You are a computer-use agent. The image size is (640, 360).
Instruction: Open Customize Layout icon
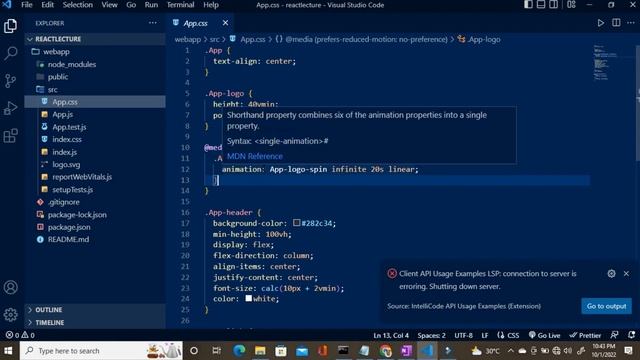pyautogui.click(x=571, y=5)
